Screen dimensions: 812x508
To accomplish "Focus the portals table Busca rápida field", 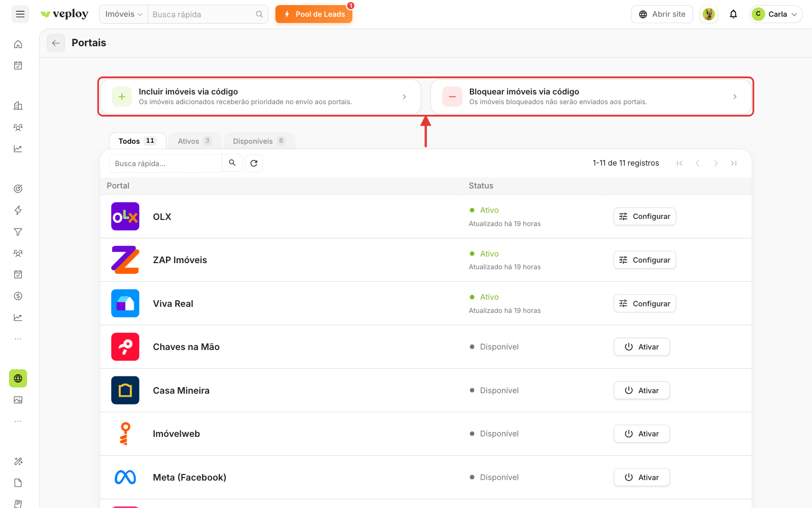I will [165, 164].
